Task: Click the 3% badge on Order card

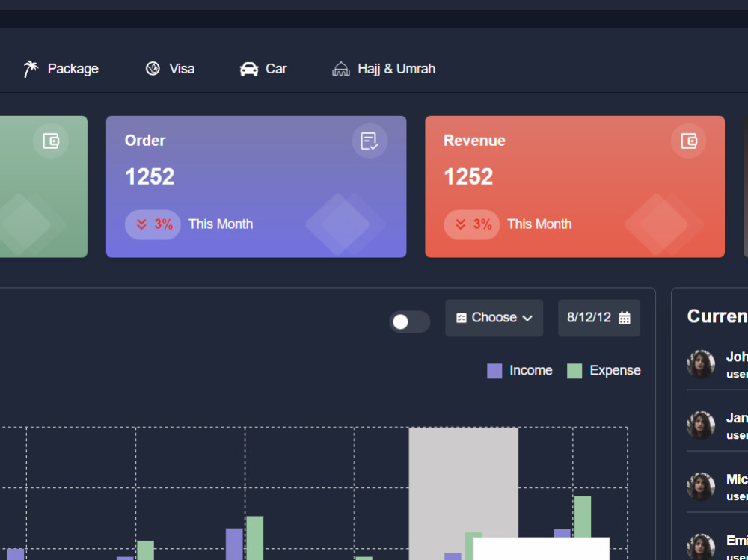Action: (153, 224)
